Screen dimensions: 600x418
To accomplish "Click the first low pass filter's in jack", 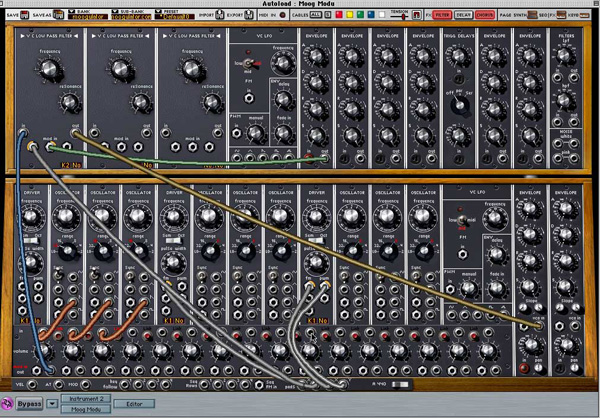I will pyautogui.click(x=23, y=133).
